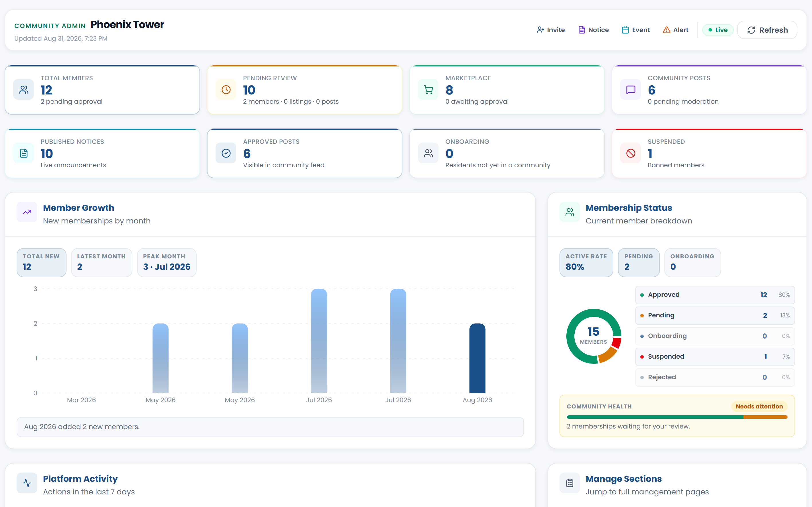812x507 pixels.
Task: Open the Total Members card
Action: point(102,90)
